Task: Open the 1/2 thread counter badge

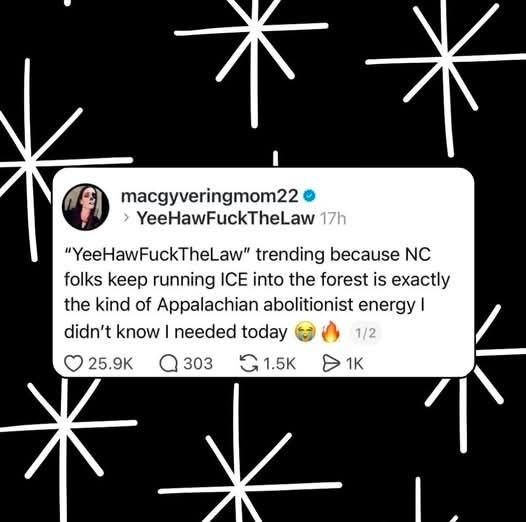Action: point(366,333)
